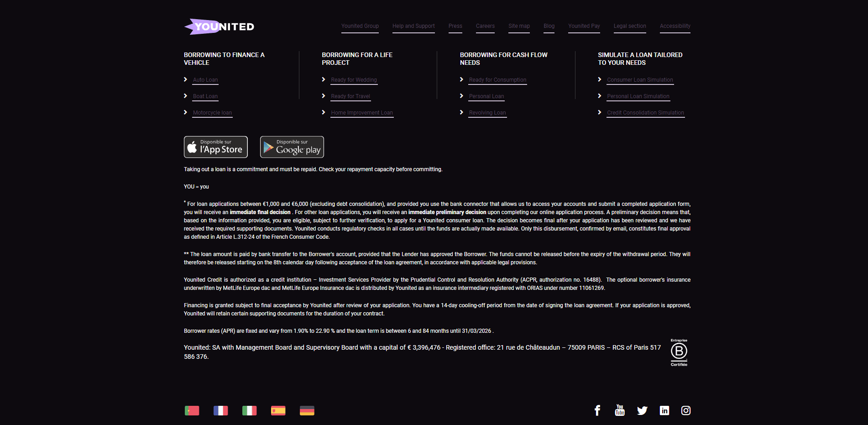
Task: Click chevron beside Revolving Loan
Action: click(462, 112)
